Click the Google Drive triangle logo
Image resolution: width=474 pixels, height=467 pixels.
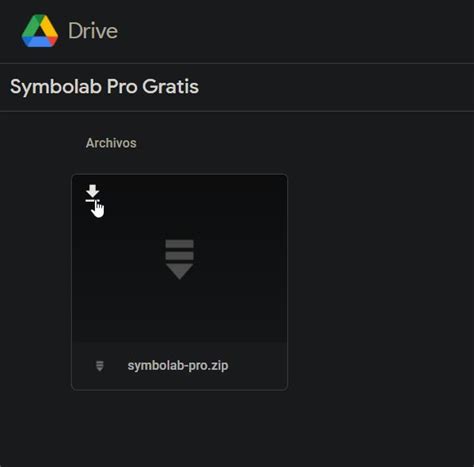pyautogui.click(x=40, y=31)
